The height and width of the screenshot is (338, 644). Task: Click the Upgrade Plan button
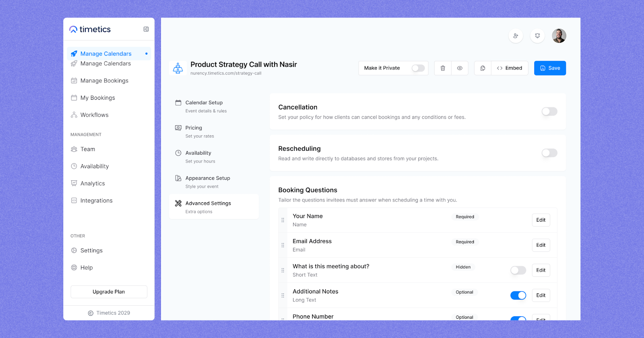tap(109, 292)
